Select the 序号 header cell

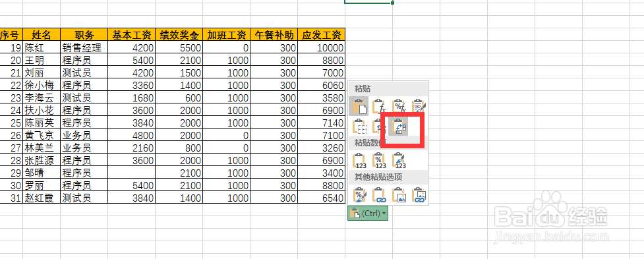tap(11, 34)
